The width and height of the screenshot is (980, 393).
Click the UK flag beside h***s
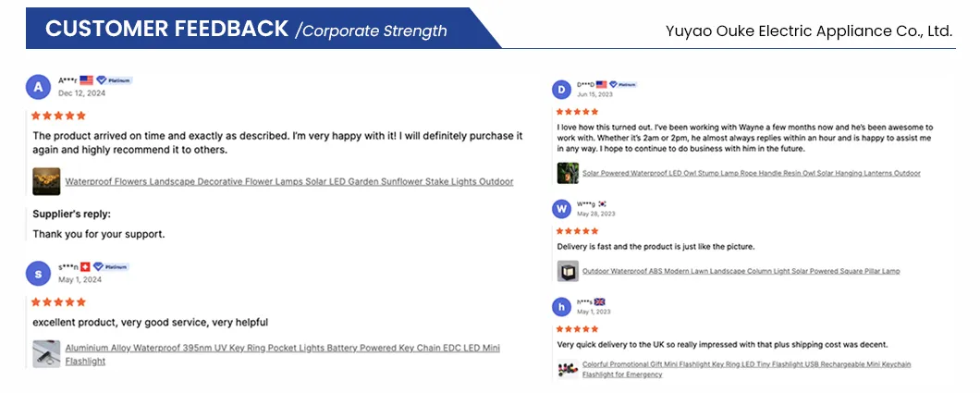click(x=599, y=301)
